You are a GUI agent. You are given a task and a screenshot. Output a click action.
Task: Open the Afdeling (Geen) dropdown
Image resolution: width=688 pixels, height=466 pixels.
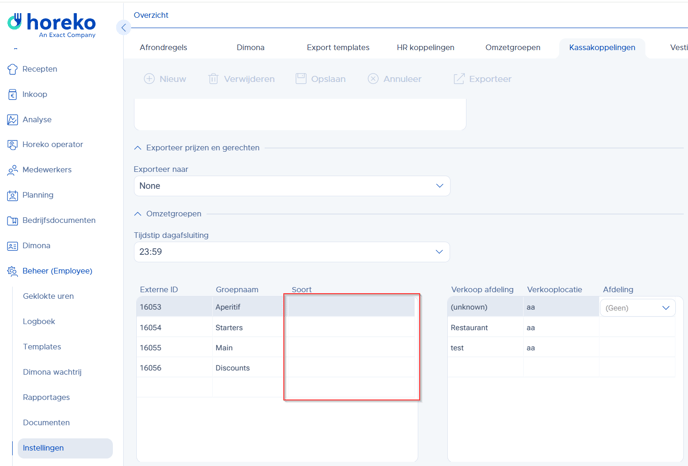pos(665,308)
